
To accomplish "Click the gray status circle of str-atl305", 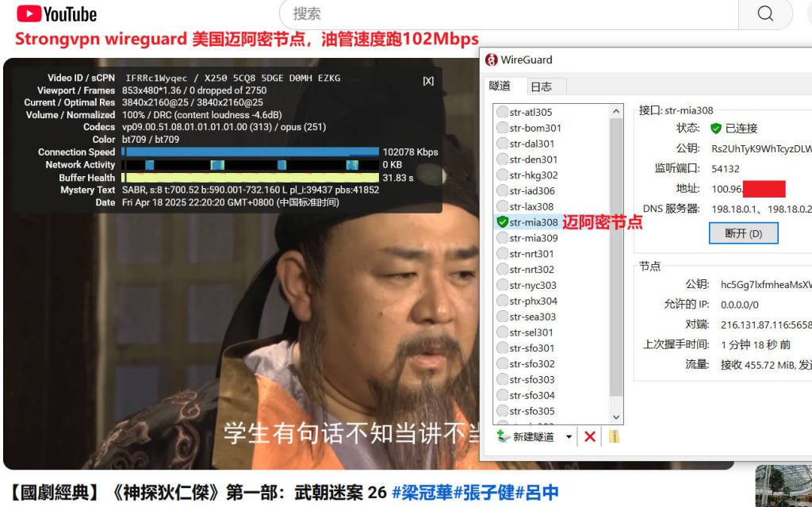I will [x=502, y=112].
